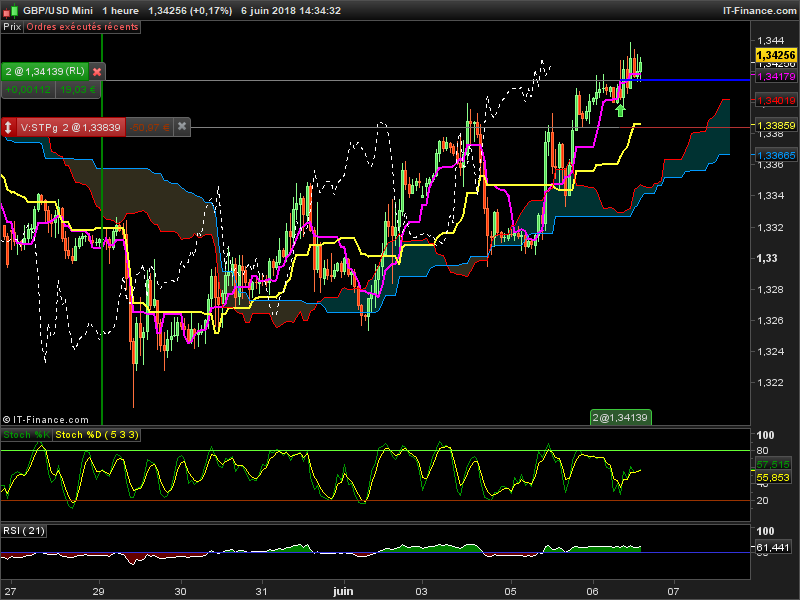This screenshot has width=800, height=600.
Task: Click the green vertical line marker on chart
Action: (x=102, y=230)
